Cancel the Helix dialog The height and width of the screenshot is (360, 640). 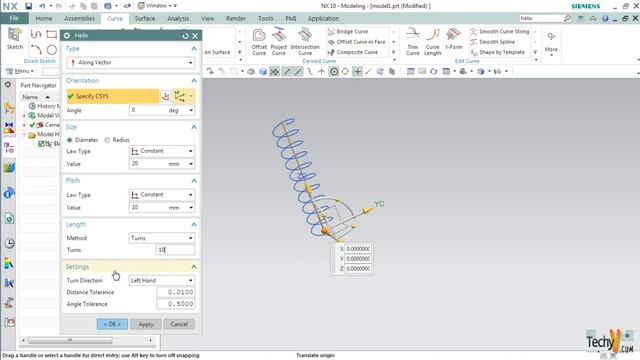179,324
